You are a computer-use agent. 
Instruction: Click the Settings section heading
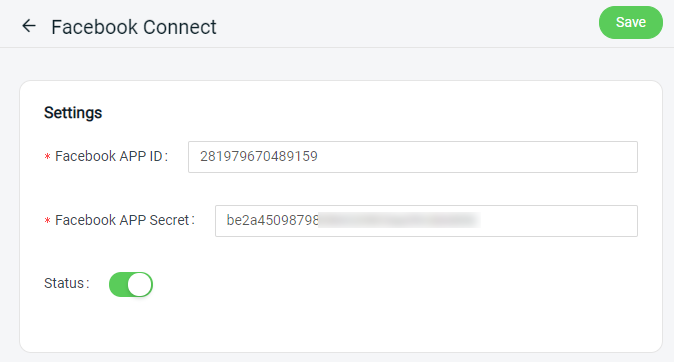pyautogui.click(x=73, y=113)
